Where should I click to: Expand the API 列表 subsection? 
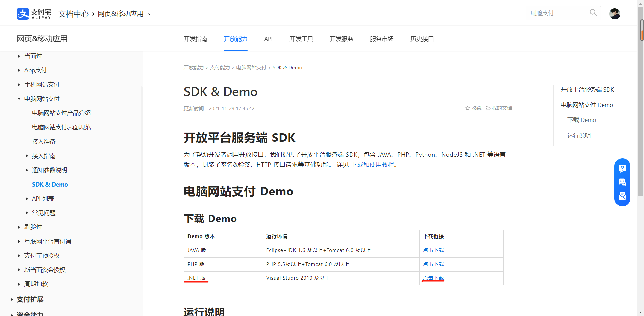[27, 199]
